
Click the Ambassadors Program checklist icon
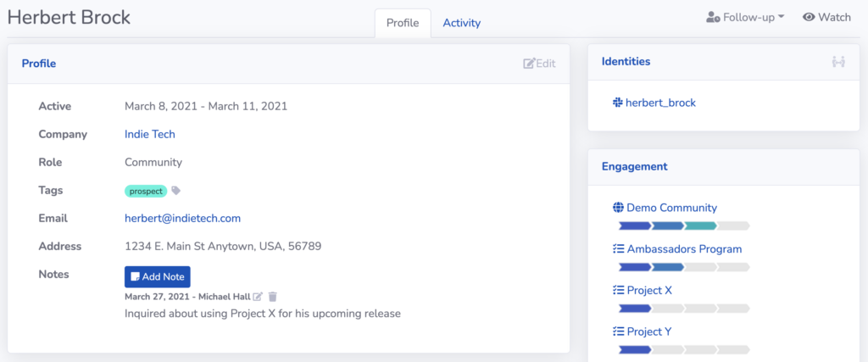618,249
